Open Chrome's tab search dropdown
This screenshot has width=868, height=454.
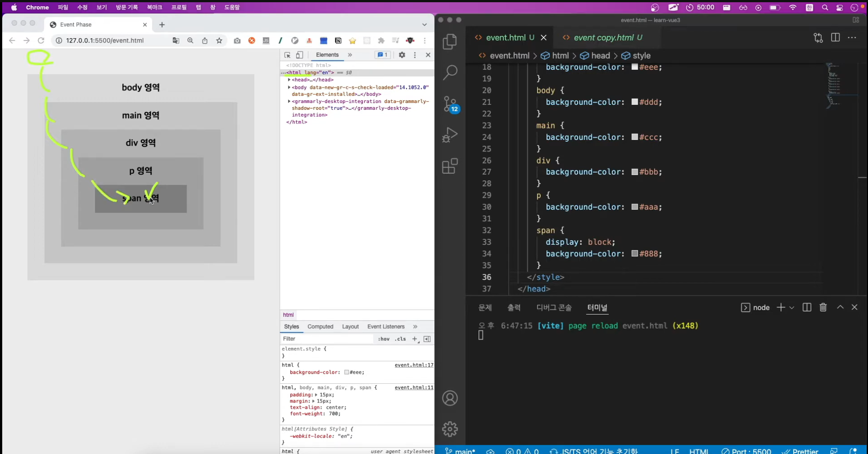pyautogui.click(x=425, y=25)
